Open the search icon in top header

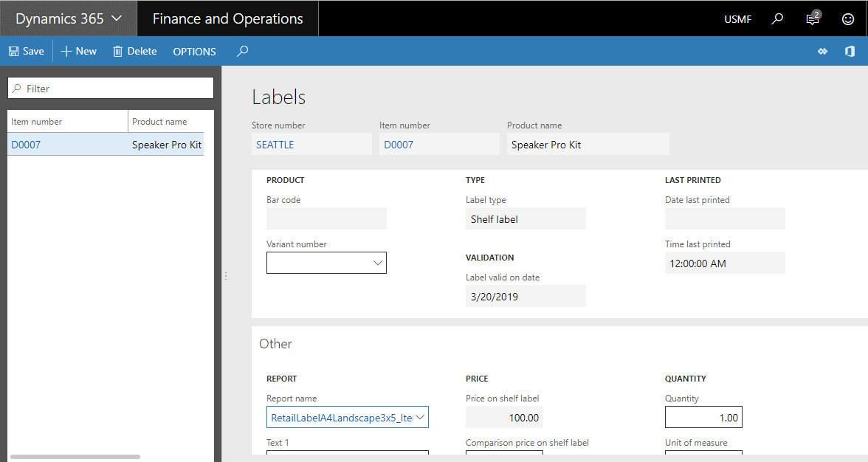(x=777, y=19)
